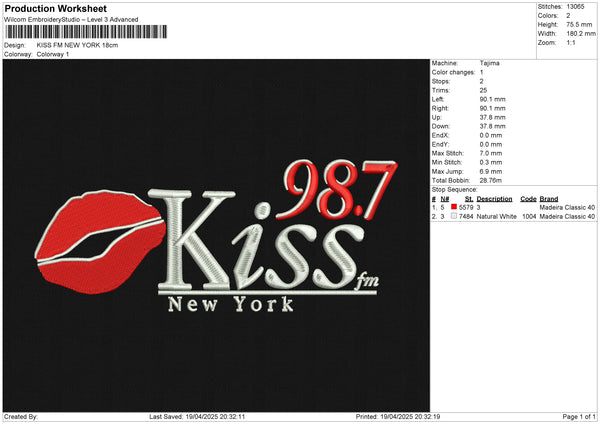Screen dimensions: 600x424
Task: Click the New York text in design
Action: coord(231,305)
